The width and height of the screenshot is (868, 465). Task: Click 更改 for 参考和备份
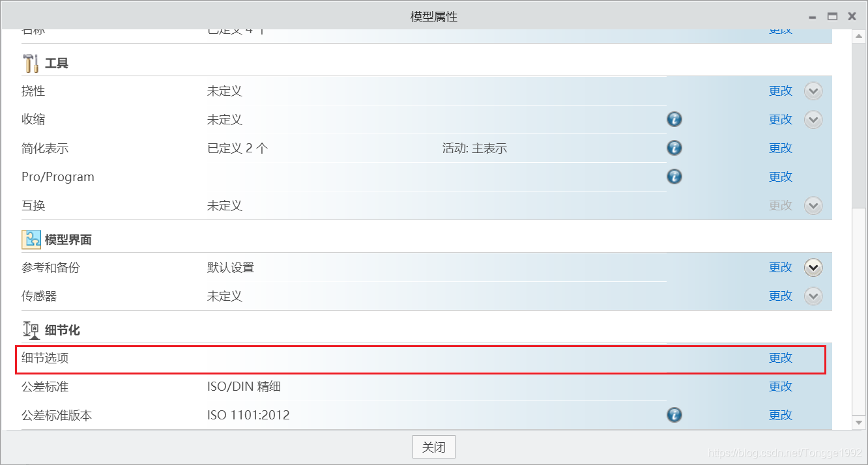[x=781, y=268]
